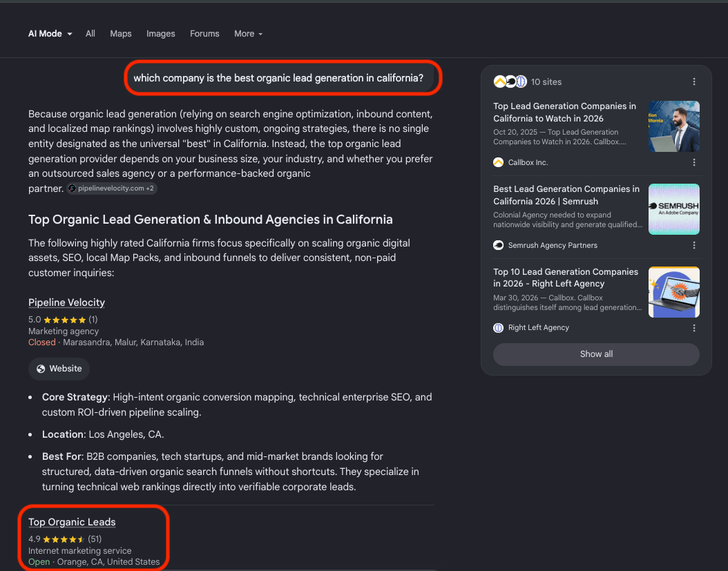This screenshot has height=571, width=728.
Task: Click heading 'Top Organic Lead Generation & Inbound Agencies'
Action: 211,220
